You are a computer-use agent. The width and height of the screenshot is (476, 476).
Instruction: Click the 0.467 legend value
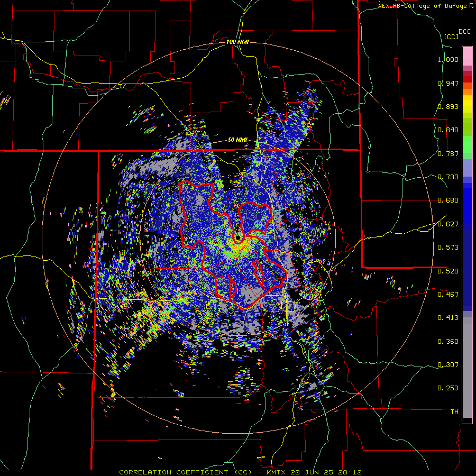tap(448, 294)
